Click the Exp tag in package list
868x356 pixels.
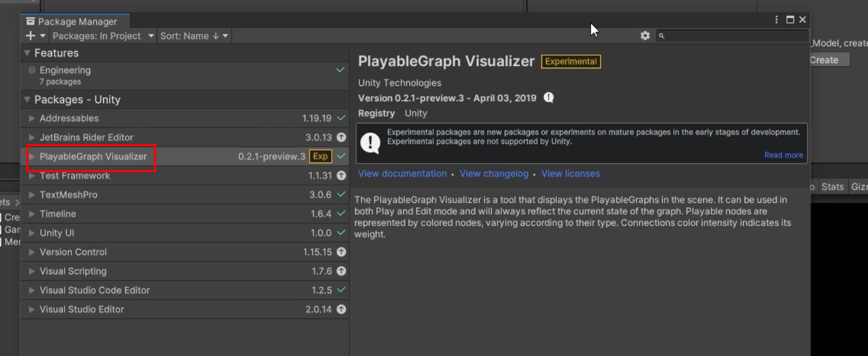pos(320,156)
